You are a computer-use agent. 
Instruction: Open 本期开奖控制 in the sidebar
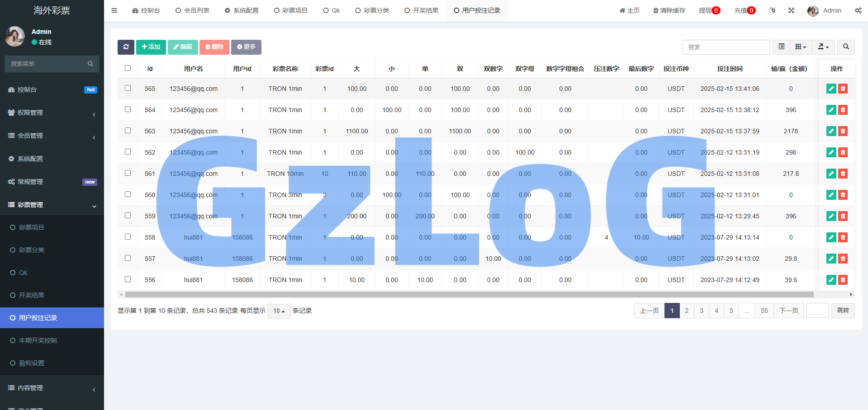point(38,340)
